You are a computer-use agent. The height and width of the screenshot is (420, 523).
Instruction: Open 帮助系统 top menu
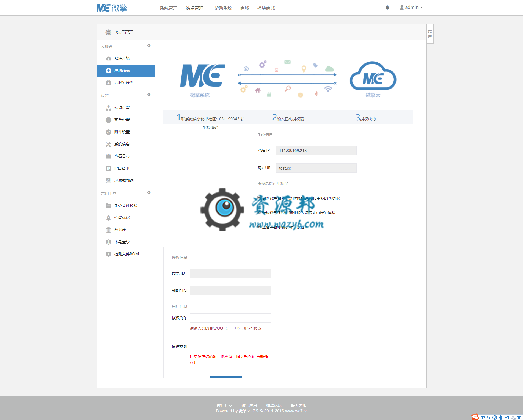223,8
